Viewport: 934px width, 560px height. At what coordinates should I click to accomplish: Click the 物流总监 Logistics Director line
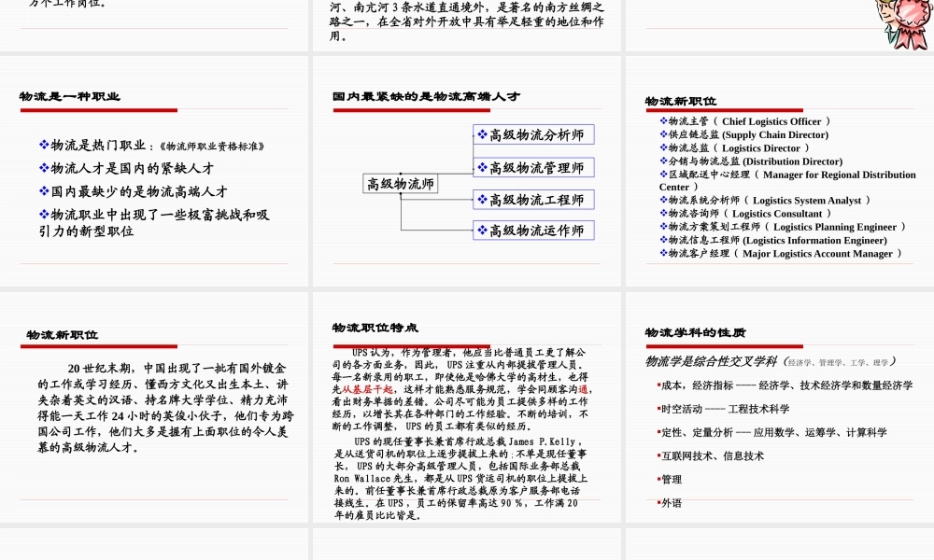click(734, 147)
